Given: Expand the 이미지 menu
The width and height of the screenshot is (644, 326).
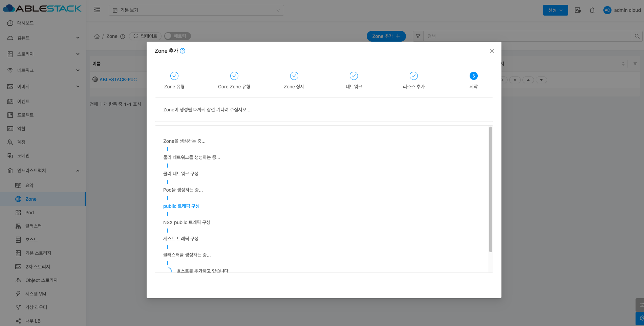Looking at the screenshot, I should tap(43, 87).
